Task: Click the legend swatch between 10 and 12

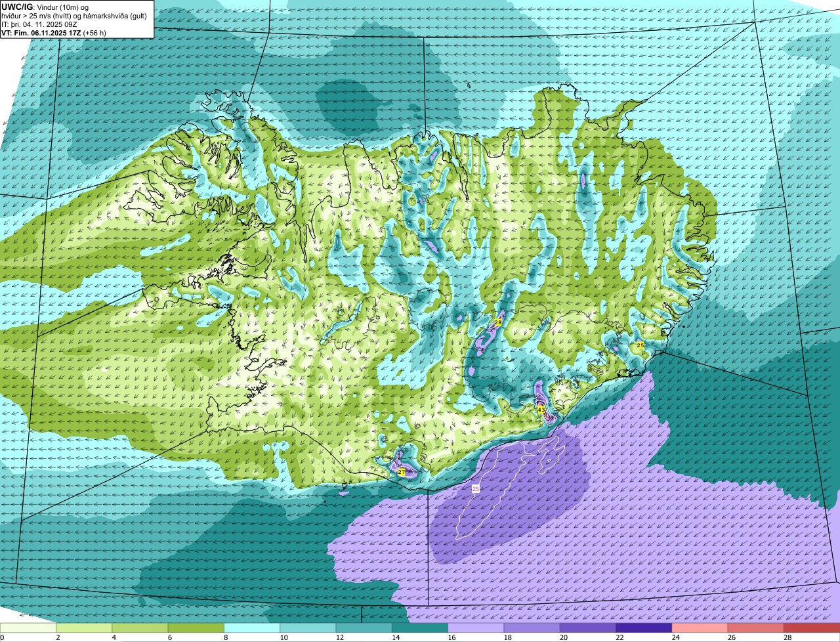Action: (308, 628)
